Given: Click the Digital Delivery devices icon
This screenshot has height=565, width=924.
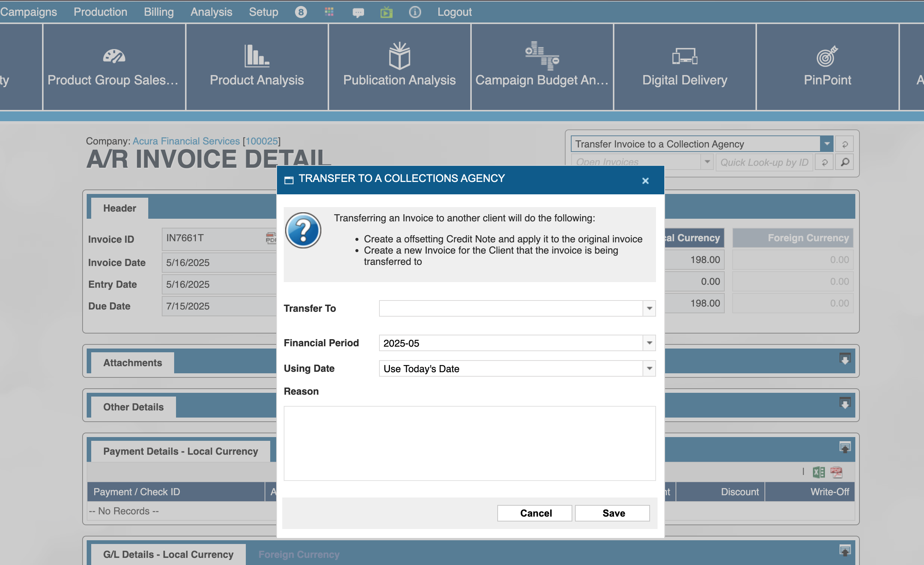Looking at the screenshot, I should [x=685, y=56].
